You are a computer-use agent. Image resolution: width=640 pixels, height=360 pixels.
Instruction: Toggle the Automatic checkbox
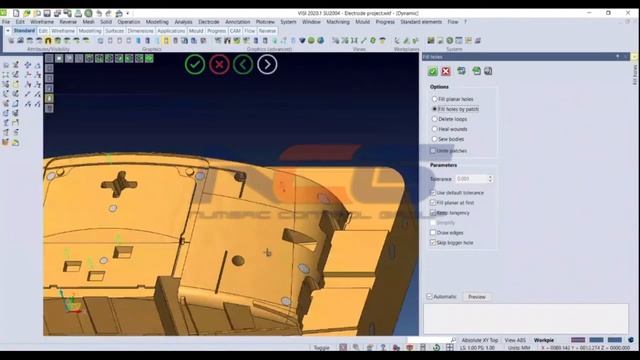(429, 296)
